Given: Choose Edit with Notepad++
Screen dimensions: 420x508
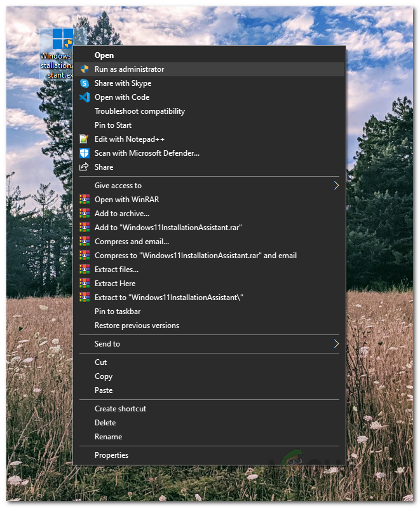Looking at the screenshot, I should click(x=209, y=139).
